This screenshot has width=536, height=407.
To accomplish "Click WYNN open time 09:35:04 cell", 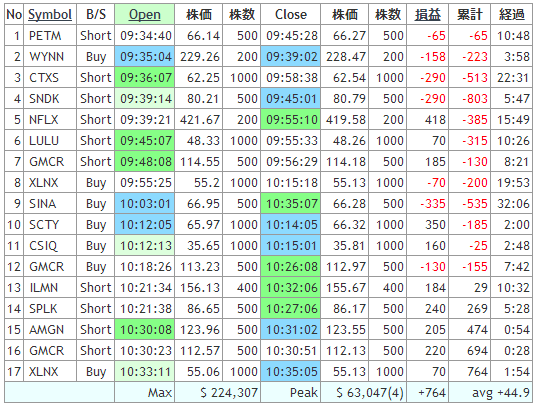I will coord(145,57).
